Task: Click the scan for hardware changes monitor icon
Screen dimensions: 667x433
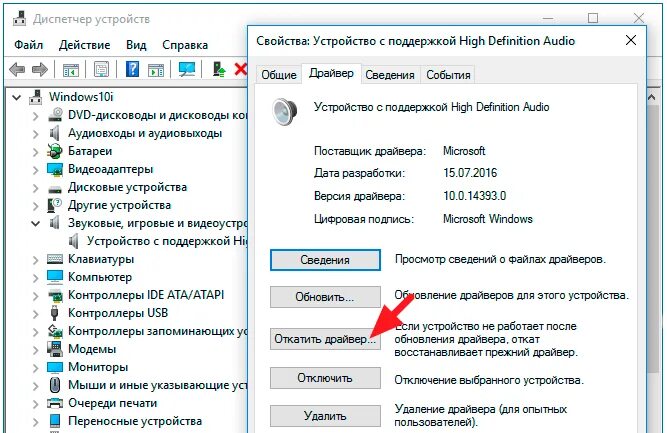Action: pyautogui.click(x=187, y=69)
